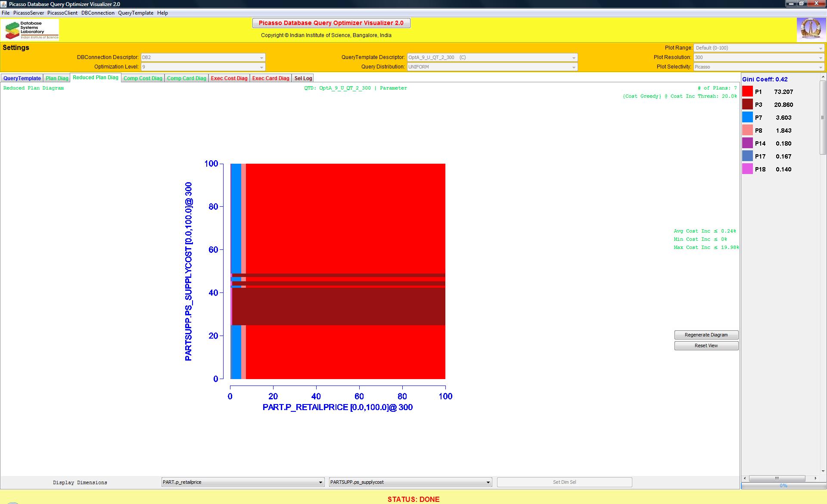Select the P8 pink legend swatch
This screenshot has height=504, width=827.
[x=747, y=131]
